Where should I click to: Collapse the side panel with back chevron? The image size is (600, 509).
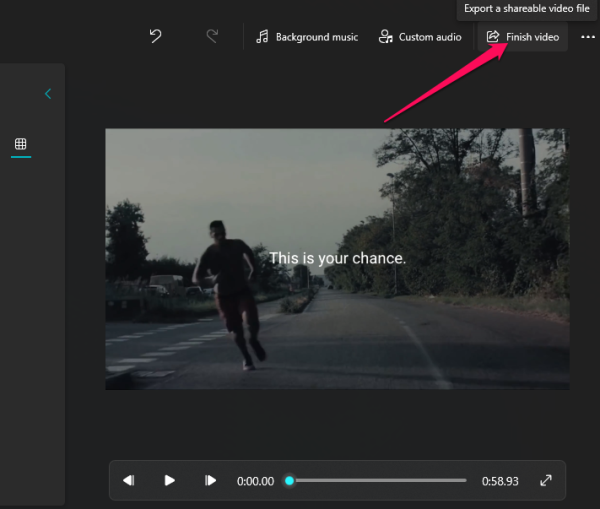[x=48, y=94]
